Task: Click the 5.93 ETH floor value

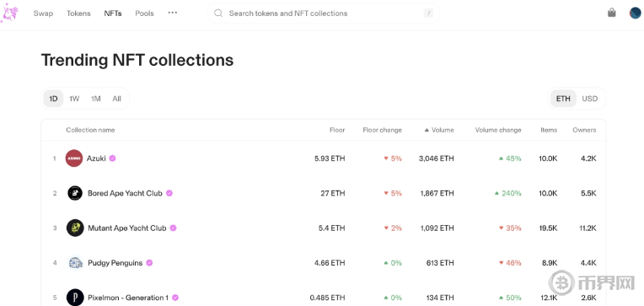Action: point(330,158)
